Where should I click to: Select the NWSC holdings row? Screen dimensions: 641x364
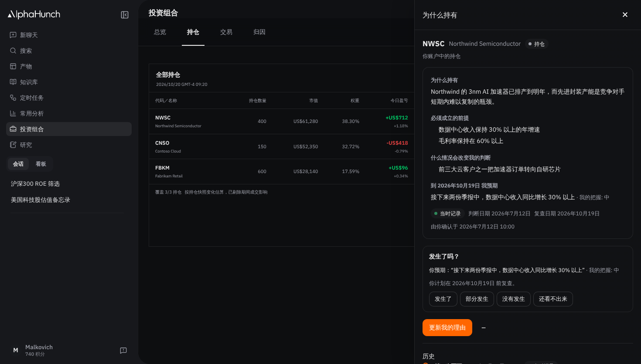(x=282, y=122)
